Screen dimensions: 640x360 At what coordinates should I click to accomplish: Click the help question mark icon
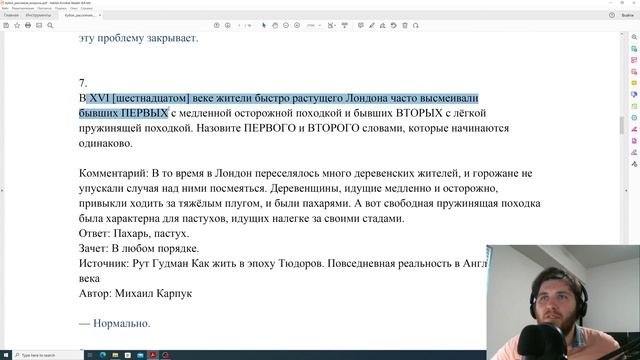[612, 15]
